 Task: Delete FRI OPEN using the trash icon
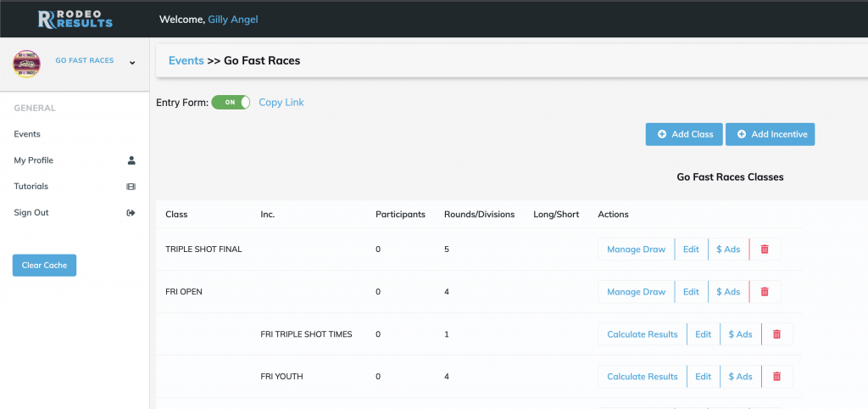pyautogui.click(x=765, y=292)
